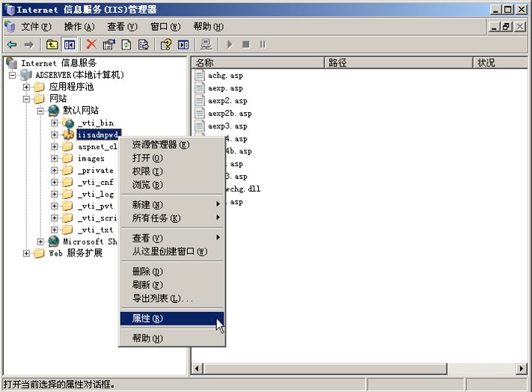The image size is (532, 392).
Task: Sort by the 状况 column header
Action: pyautogui.click(x=501, y=63)
